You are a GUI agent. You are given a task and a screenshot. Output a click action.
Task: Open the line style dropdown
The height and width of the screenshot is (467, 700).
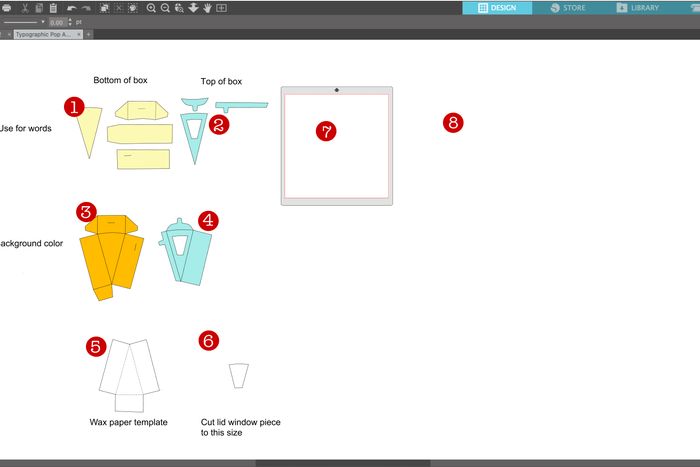tap(42, 21)
